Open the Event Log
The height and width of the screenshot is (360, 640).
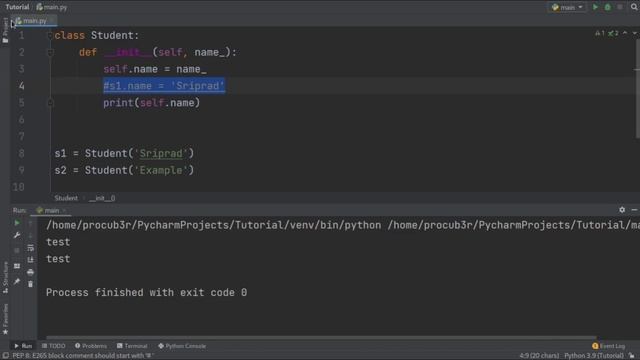click(x=608, y=346)
